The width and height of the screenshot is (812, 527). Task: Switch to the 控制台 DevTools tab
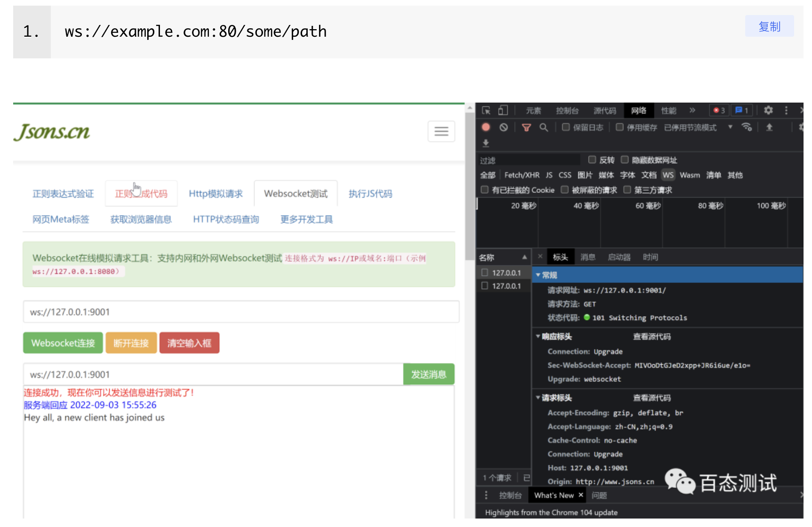coord(567,111)
